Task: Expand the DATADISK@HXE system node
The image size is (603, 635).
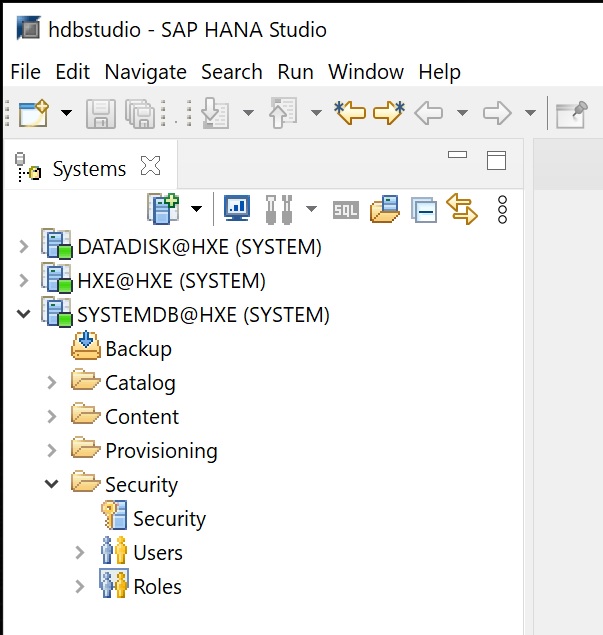Action: 24,247
